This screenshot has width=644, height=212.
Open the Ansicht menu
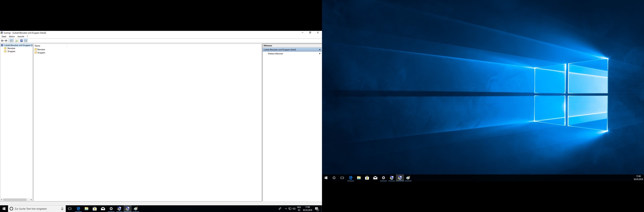(x=21, y=36)
